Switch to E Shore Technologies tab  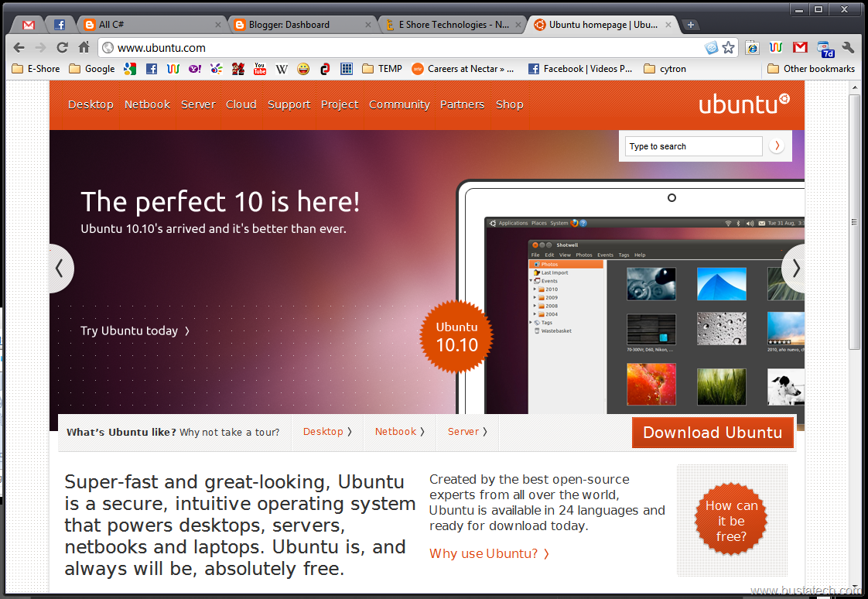pyautogui.click(x=453, y=25)
